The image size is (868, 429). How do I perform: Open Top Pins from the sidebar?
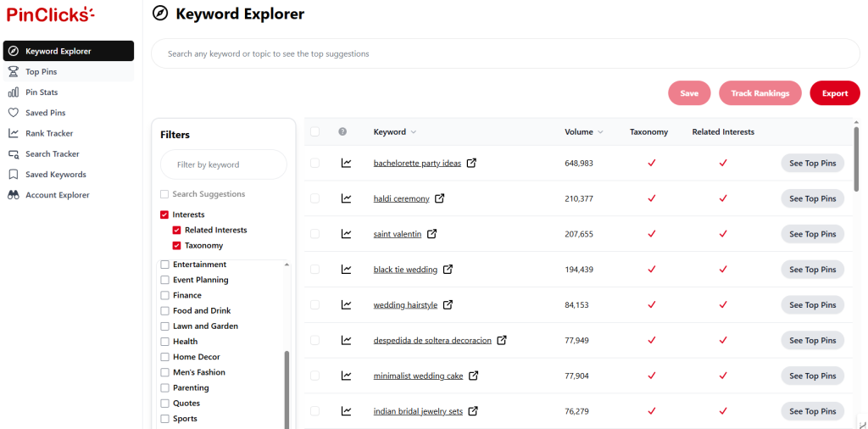[68, 72]
